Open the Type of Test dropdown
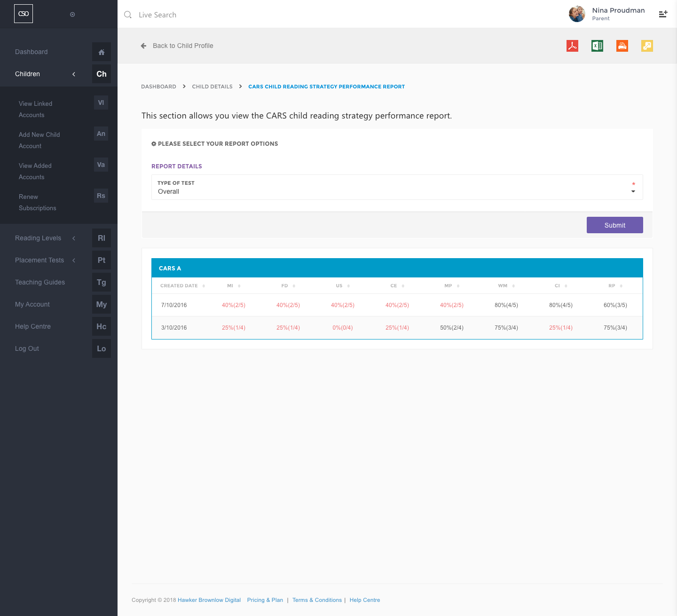Image resolution: width=677 pixels, height=616 pixels. tap(397, 187)
